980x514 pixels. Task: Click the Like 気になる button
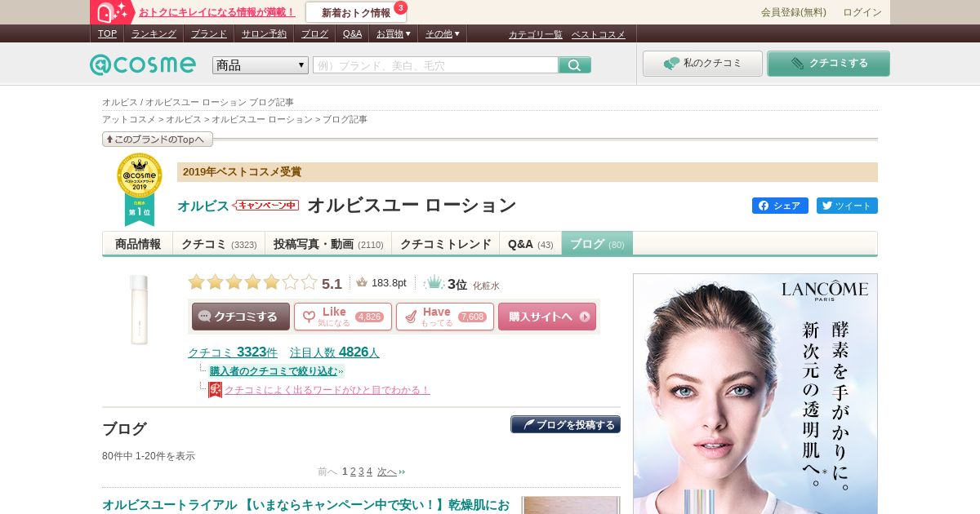coord(343,317)
